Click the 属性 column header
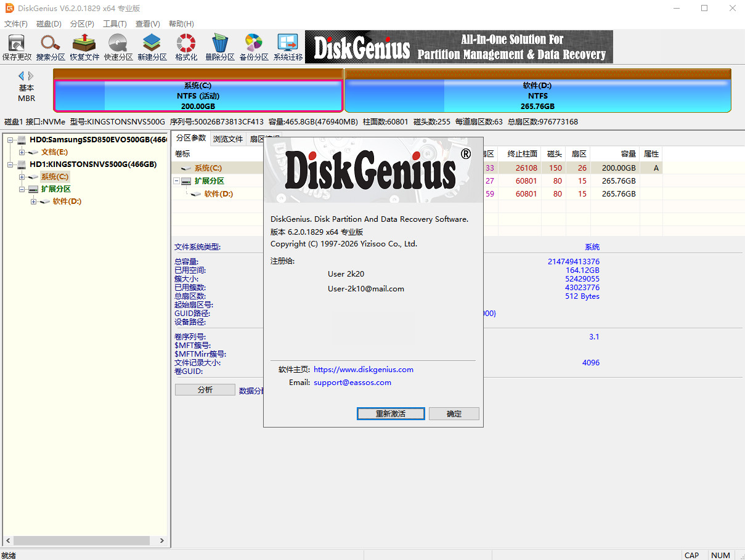The height and width of the screenshot is (560, 745). pos(651,154)
